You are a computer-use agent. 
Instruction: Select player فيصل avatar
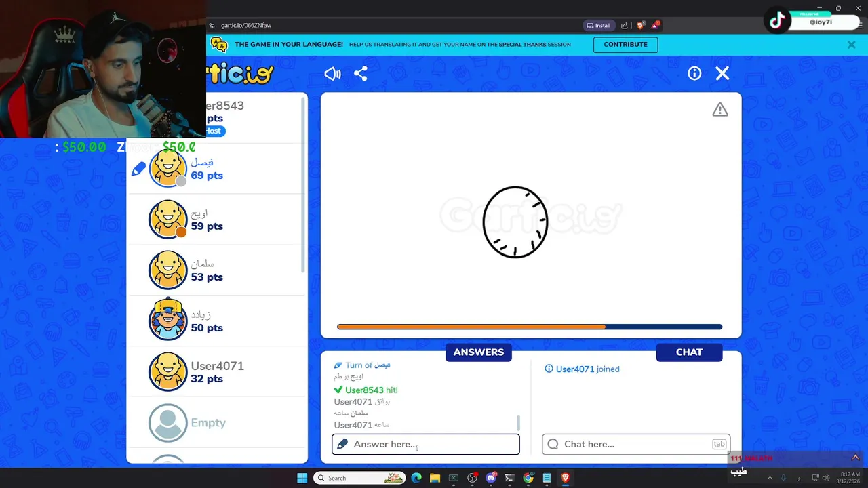(x=167, y=168)
